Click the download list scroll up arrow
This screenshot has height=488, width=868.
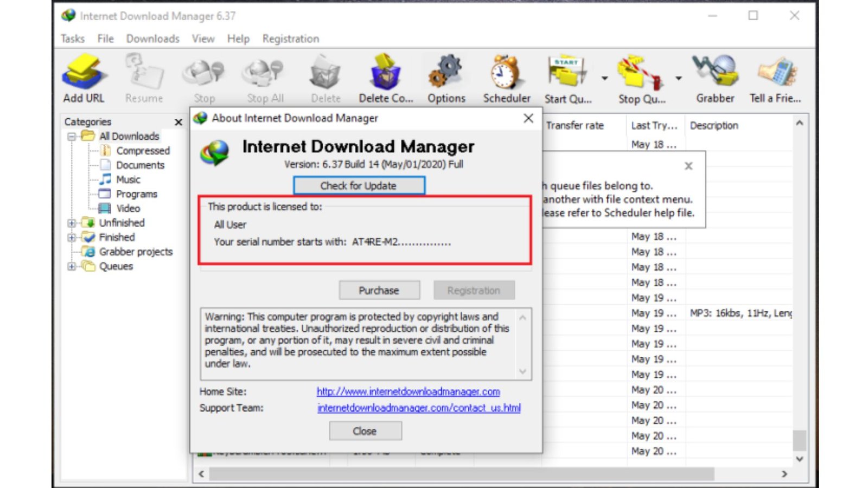click(800, 124)
